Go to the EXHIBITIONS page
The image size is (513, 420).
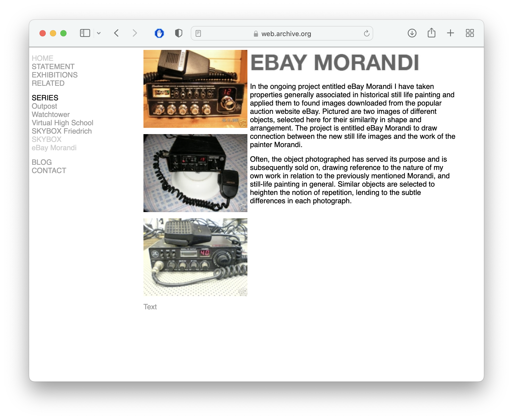pyautogui.click(x=55, y=75)
